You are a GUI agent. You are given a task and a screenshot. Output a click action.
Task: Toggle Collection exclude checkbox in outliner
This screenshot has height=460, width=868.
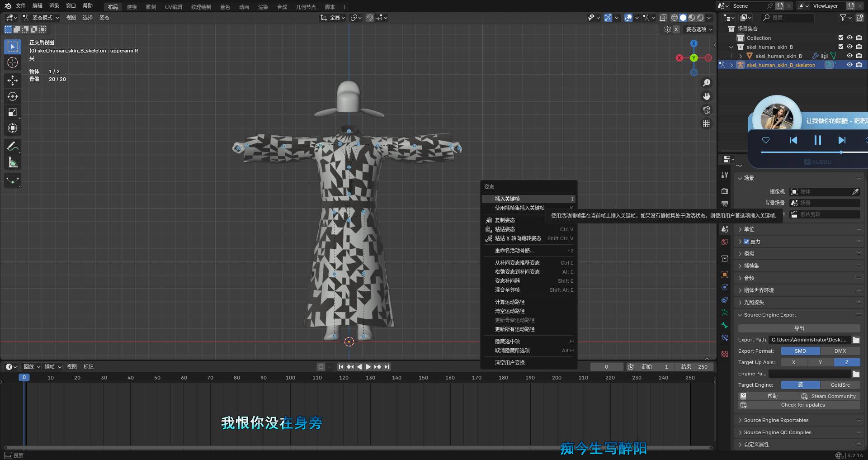pyautogui.click(x=841, y=38)
